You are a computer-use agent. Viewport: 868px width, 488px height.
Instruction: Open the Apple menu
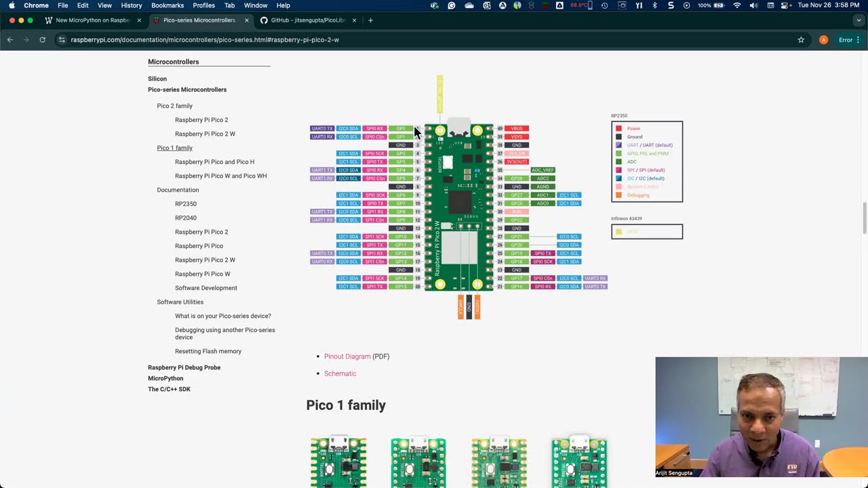12,5
